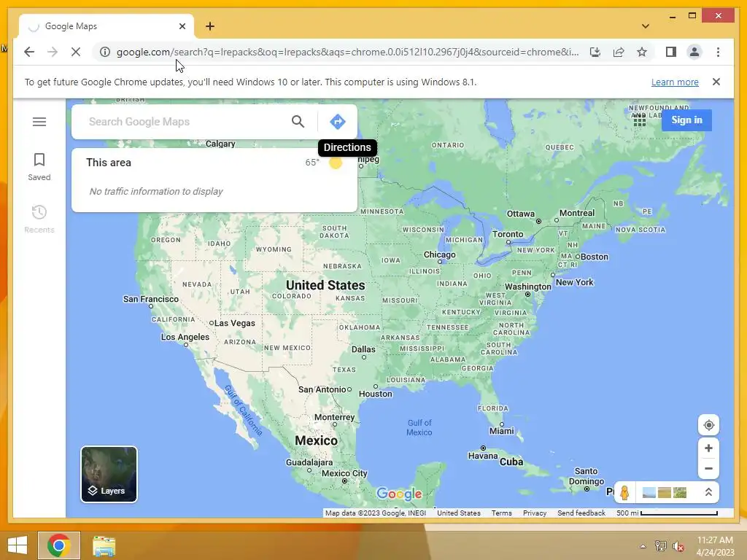This screenshot has height=560, width=747.
Task: Open the Google apps grid icon
Action: (x=639, y=120)
